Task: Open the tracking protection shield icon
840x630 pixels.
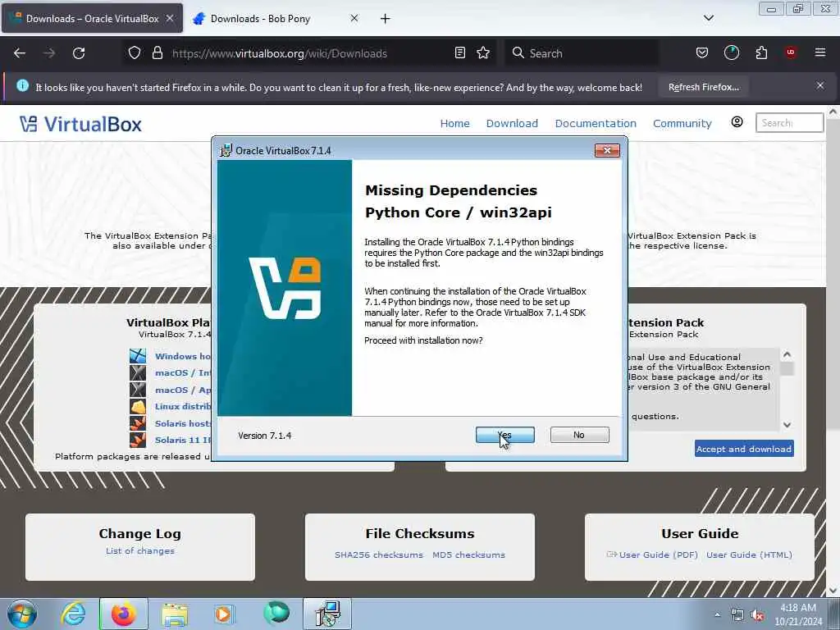Action: pos(135,53)
